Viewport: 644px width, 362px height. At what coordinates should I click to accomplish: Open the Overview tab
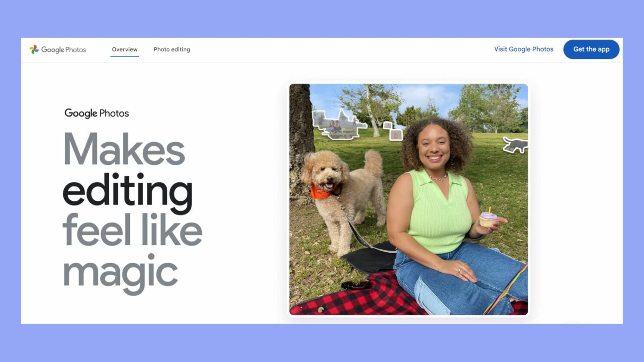[125, 49]
